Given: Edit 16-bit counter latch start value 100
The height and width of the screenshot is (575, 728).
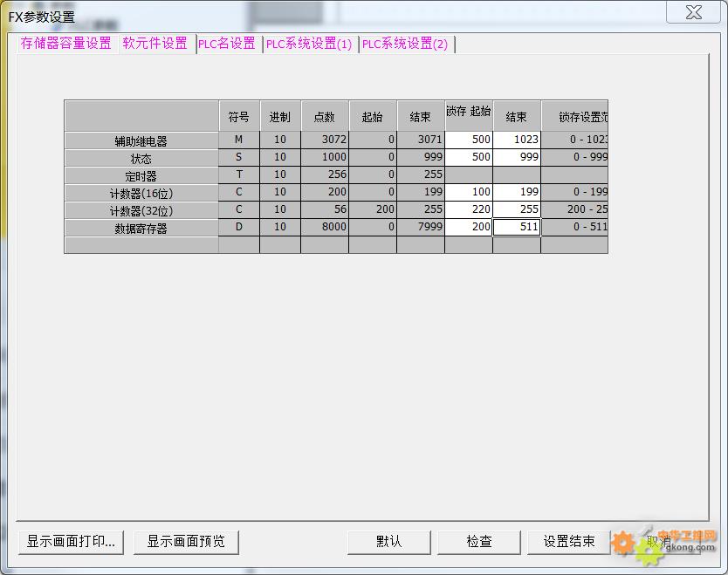Looking at the screenshot, I should pyautogui.click(x=469, y=192).
